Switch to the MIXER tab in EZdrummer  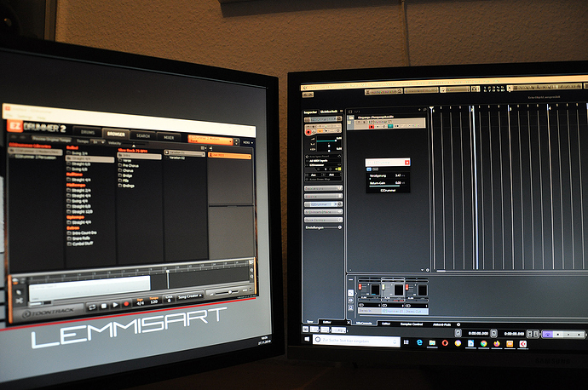pos(169,137)
